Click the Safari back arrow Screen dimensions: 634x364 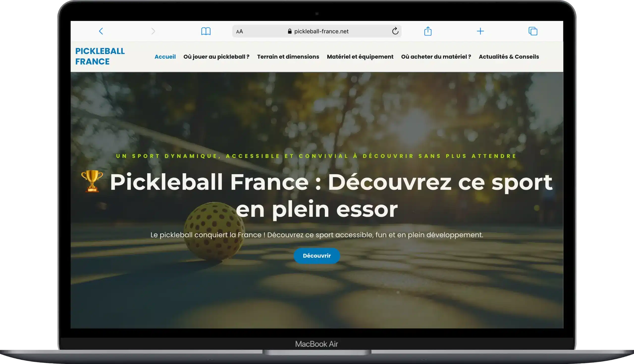pyautogui.click(x=101, y=31)
